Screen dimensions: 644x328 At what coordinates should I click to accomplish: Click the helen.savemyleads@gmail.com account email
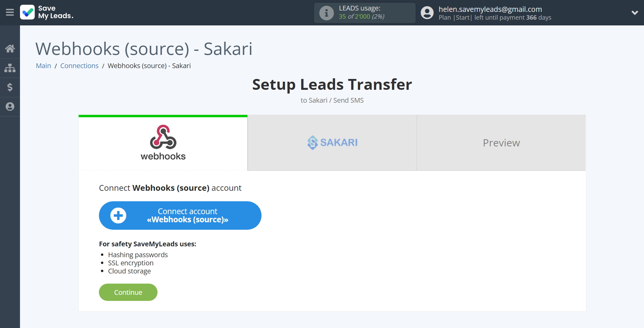(490, 9)
